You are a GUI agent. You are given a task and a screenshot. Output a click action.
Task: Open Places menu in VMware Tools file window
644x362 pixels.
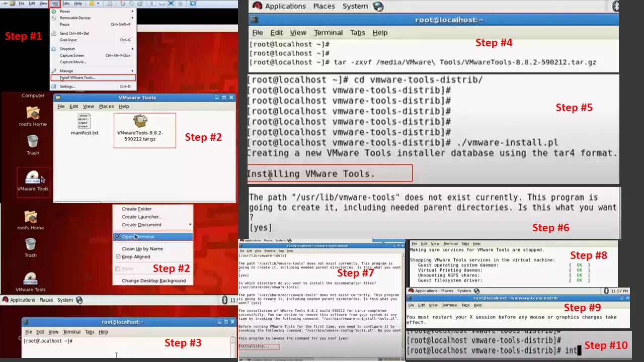pyautogui.click(x=107, y=107)
